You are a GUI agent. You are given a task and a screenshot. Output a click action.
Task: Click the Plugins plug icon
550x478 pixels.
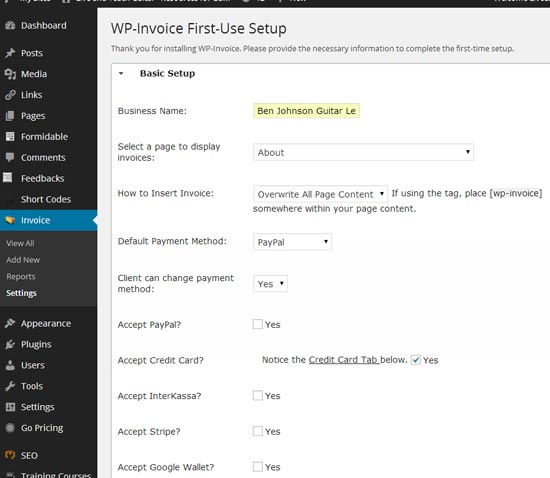point(10,344)
